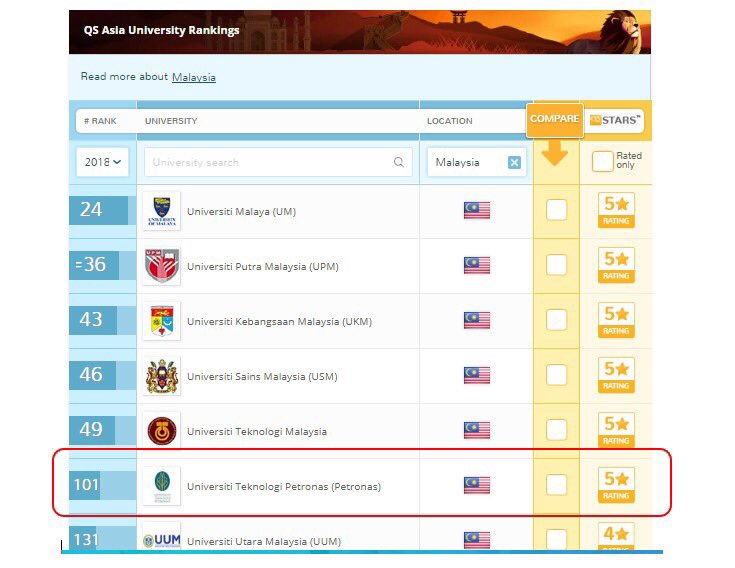The width and height of the screenshot is (735, 568).
Task: Clear the Malaysia location filter
Action: [514, 162]
